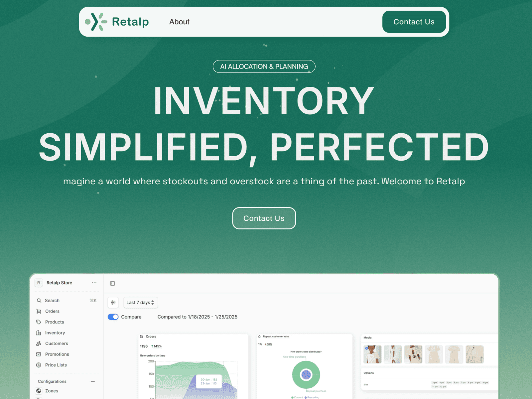This screenshot has height=399, width=532.
Task: Click the Inventory building icon
Action: (39, 333)
